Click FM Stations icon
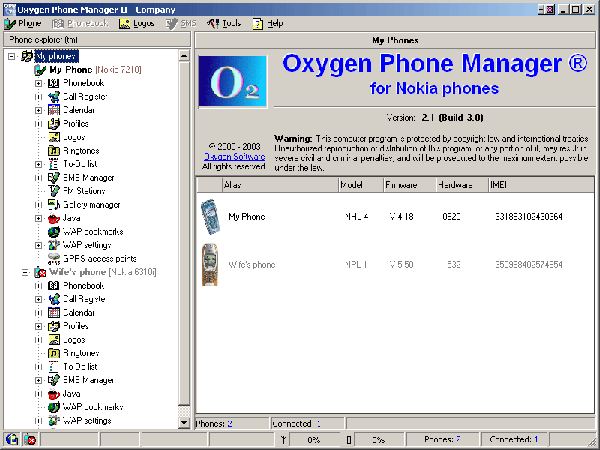Screen dimensions: 600x450 point(54,191)
